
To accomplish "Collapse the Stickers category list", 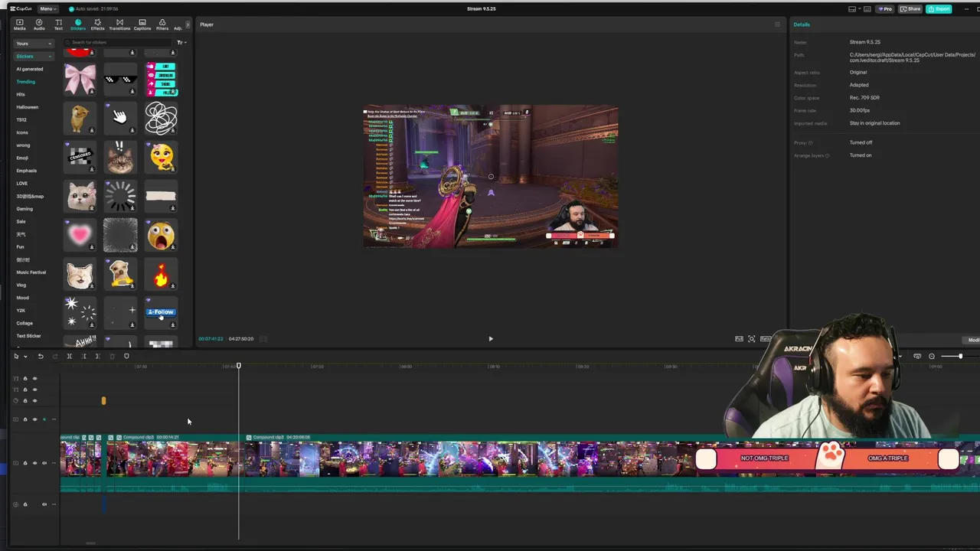I will coord(34,56).
